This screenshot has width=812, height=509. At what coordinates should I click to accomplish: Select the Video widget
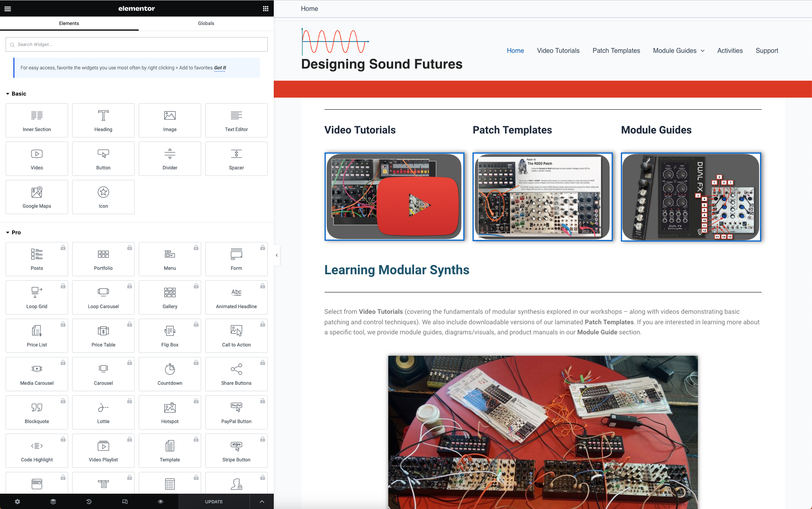(37, 159)
